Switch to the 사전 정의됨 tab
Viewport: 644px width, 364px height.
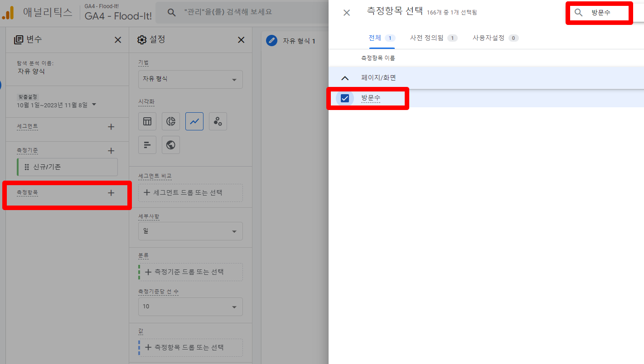pos(433,38)
